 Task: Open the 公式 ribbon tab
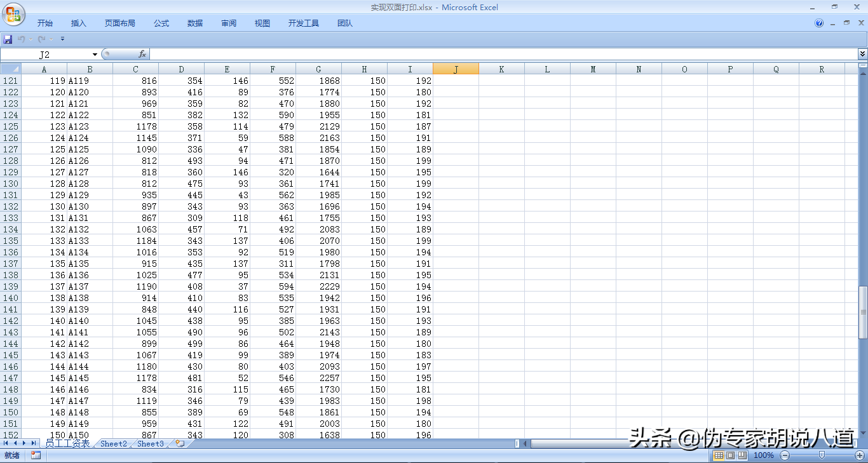[x=161, y=23]
